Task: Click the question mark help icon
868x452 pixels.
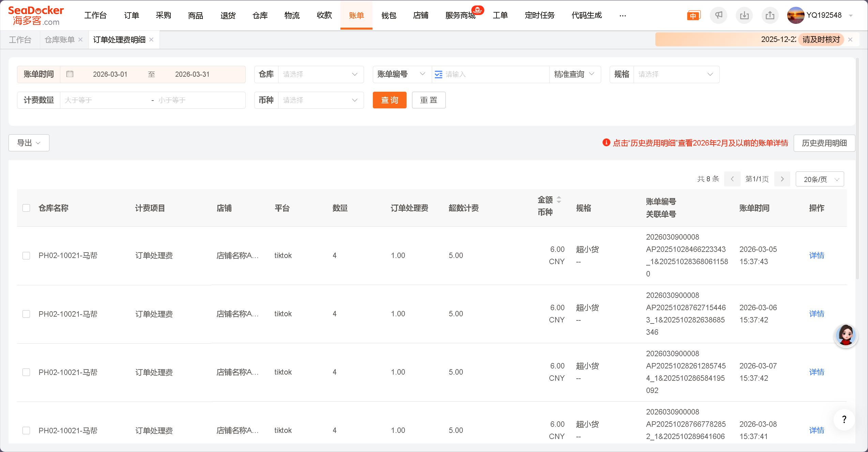Action: (844, 419)
